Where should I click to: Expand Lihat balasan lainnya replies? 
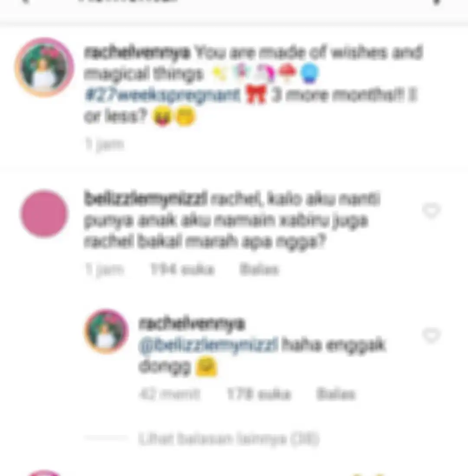tap(229, 439)
